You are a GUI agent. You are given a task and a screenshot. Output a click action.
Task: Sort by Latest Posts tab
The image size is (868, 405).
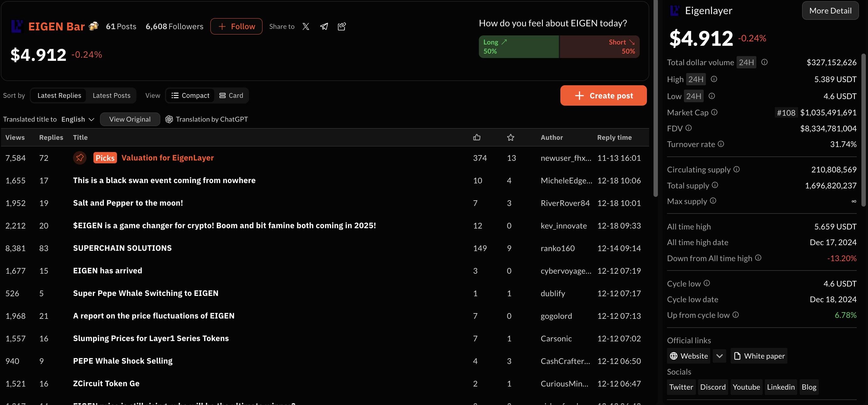click(111, 95)
